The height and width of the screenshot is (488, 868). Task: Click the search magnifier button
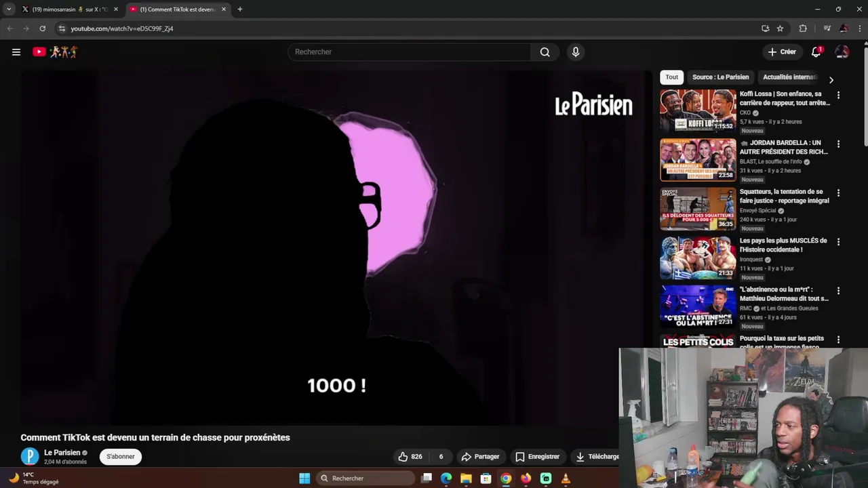(545, 52)
